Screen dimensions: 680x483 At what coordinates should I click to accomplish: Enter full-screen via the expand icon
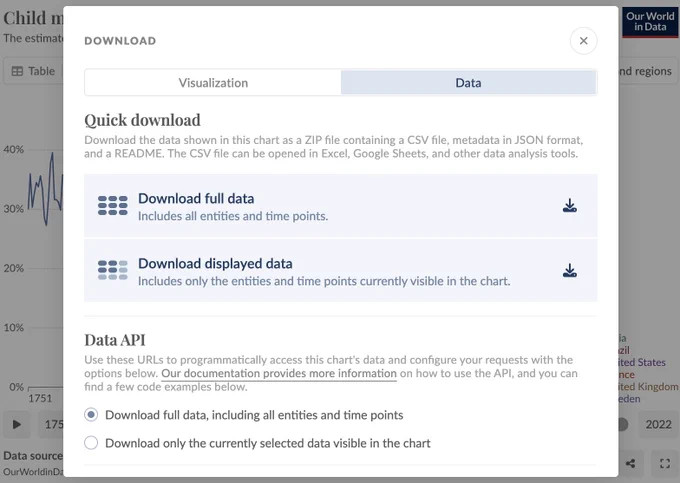(665, 463)
